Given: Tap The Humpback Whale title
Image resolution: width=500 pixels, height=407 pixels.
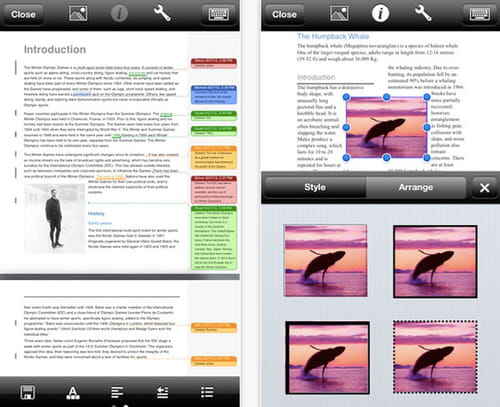Looking at the screenshot, I should (333, 36).
